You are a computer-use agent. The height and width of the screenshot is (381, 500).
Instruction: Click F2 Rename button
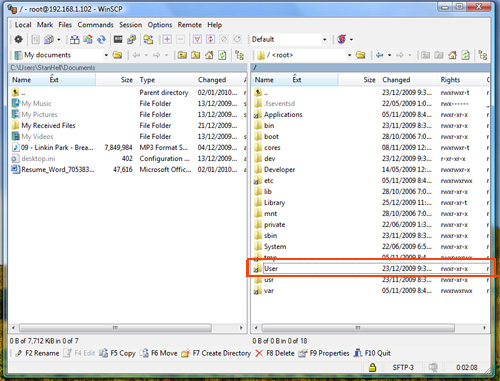(x=37, y=353)
